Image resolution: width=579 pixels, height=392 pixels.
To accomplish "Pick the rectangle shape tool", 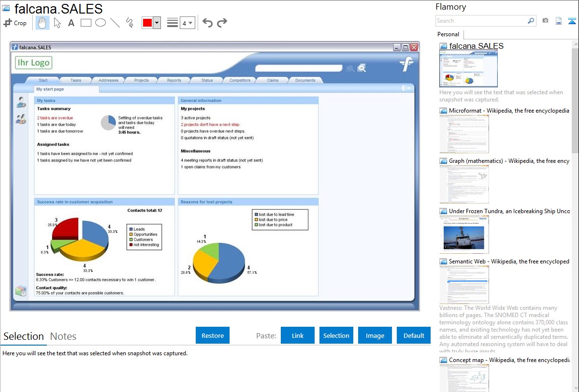I will pos(86,23).
